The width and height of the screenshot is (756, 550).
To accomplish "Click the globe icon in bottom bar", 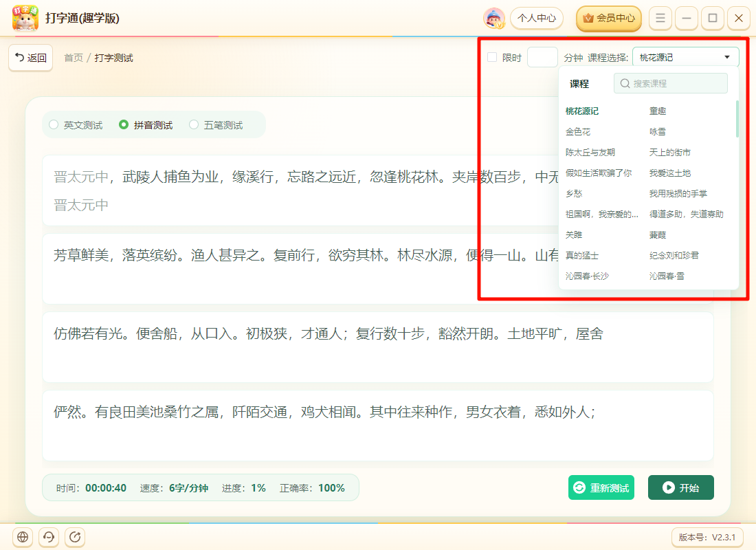I will (23, 537).
